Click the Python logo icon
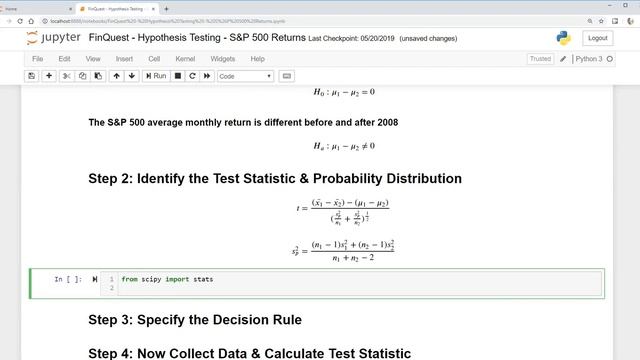 (564, 38)
